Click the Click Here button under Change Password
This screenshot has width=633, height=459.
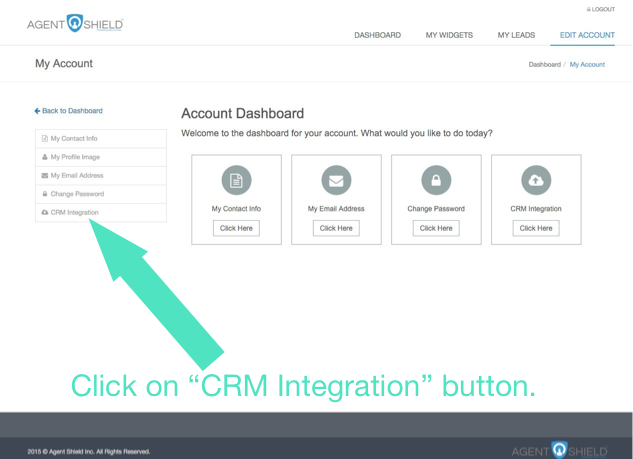tap(436, 228)
